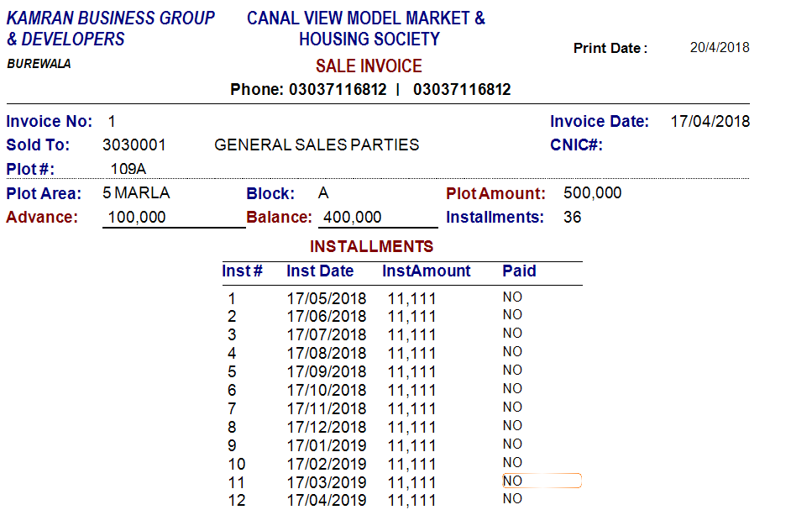Click the GENERAL SALES PARTIES customer name
Viewport: 812px width, 510px height.
coord(317,145)
